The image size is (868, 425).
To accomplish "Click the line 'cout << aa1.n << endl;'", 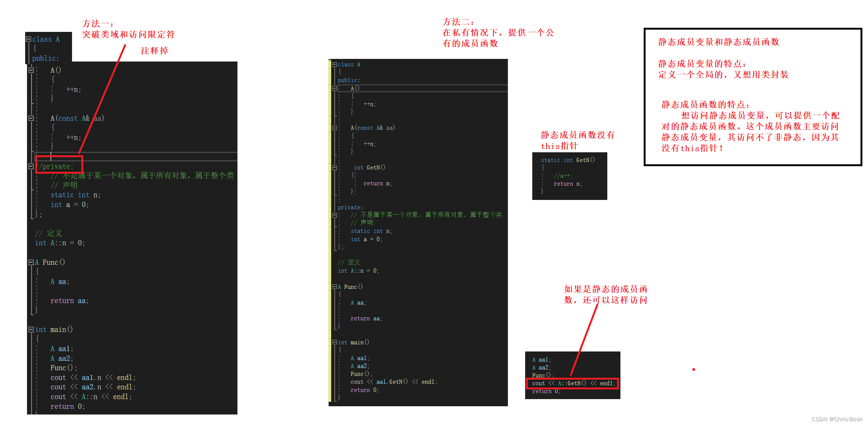I will click(x=93, y=377).
